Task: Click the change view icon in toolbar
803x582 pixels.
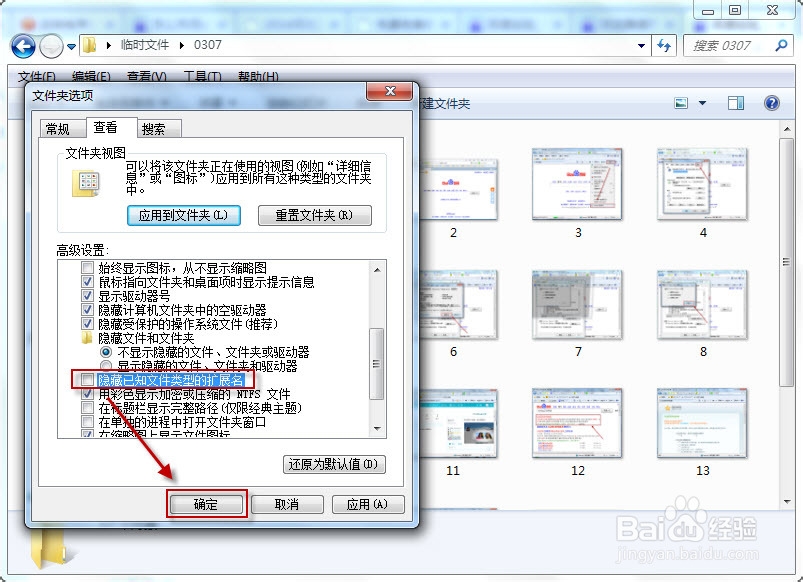Action: coord(681,103)
